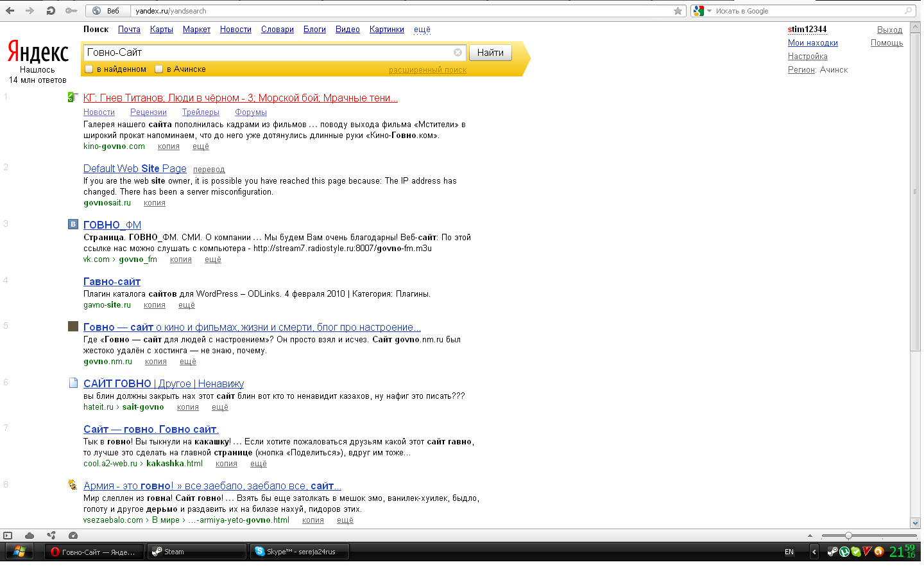Image resolution: width=924 pixels, height=578 pixels.
Task: Click the Найти search button
Action: pos(490,53)
